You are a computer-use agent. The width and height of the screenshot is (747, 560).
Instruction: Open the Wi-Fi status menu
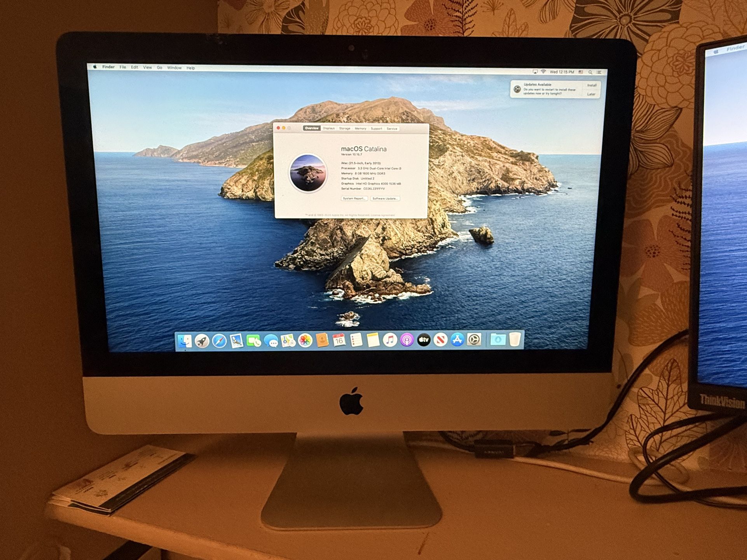tap(543, 72)
